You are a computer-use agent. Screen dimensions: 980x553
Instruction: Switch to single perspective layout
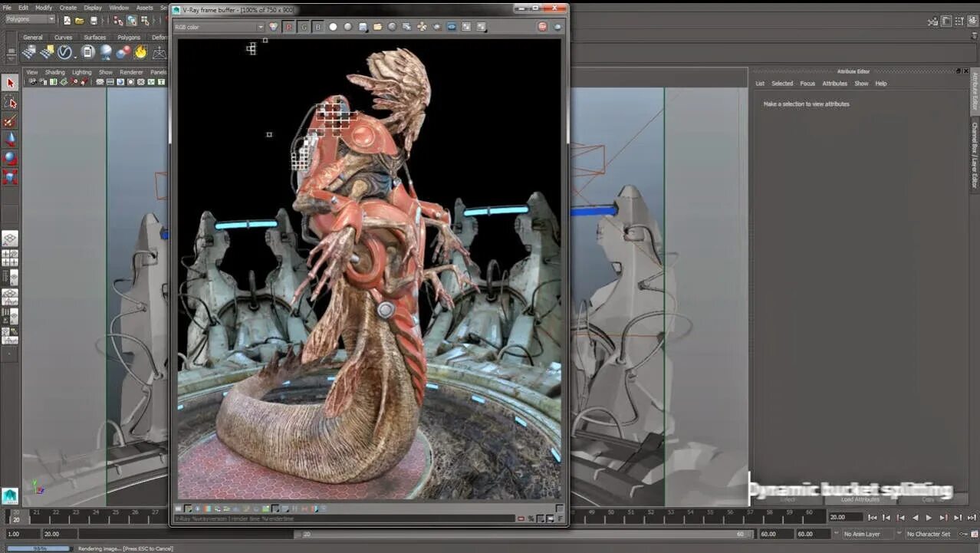tap(10, 239)
